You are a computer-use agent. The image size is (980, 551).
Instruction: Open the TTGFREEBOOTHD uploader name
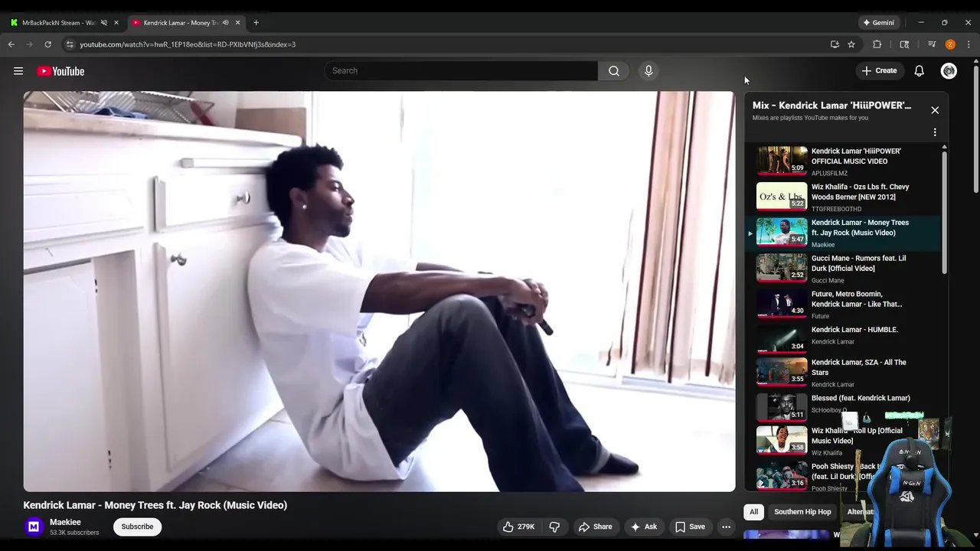coord(836,209)
